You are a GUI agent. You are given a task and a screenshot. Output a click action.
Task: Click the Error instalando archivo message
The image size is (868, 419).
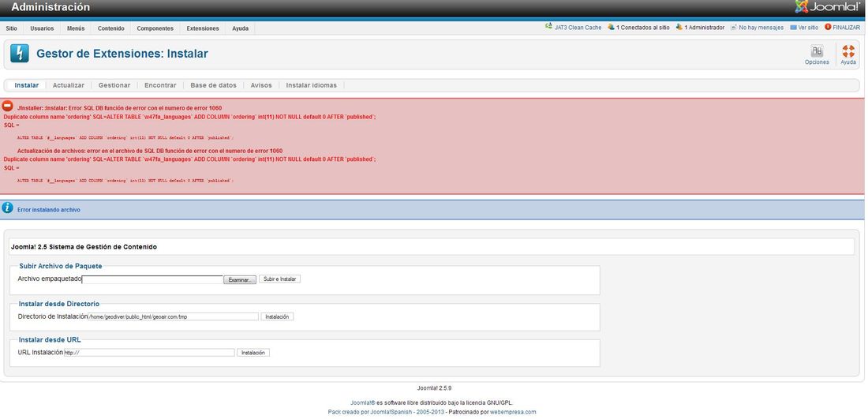49,211
